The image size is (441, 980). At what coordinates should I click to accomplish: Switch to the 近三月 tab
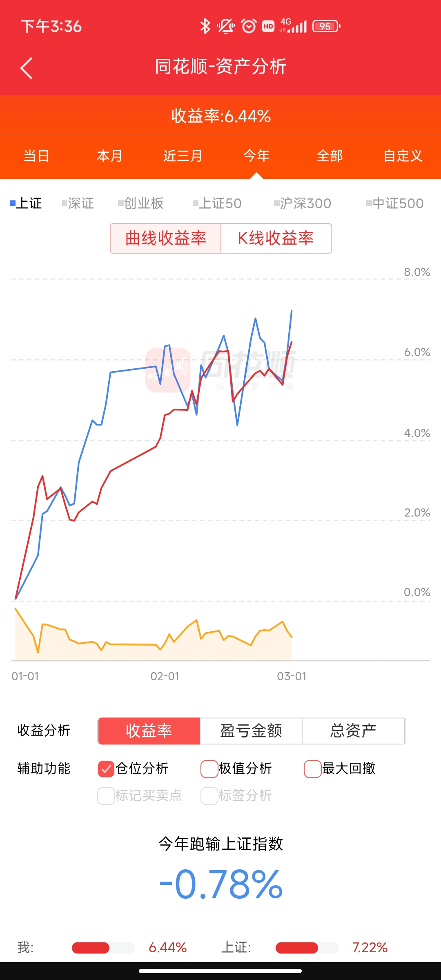point(183,156)
